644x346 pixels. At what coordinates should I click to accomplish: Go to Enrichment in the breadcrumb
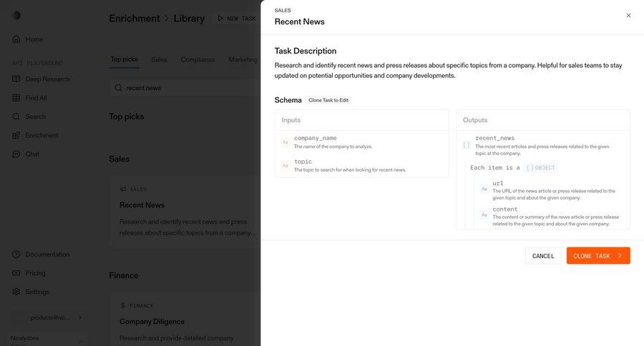134,19
